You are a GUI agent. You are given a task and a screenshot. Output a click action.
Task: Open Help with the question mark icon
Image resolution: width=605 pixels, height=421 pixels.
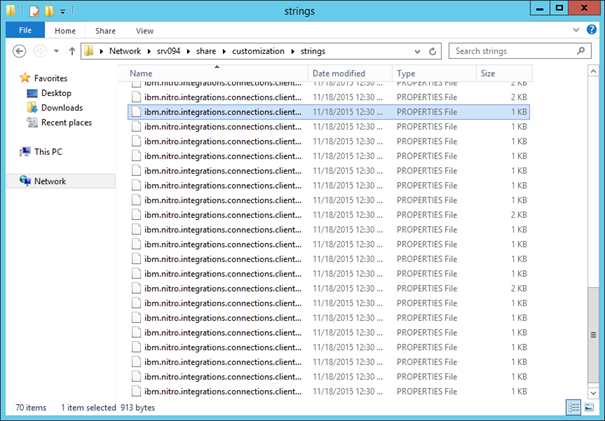click(593, 31)
